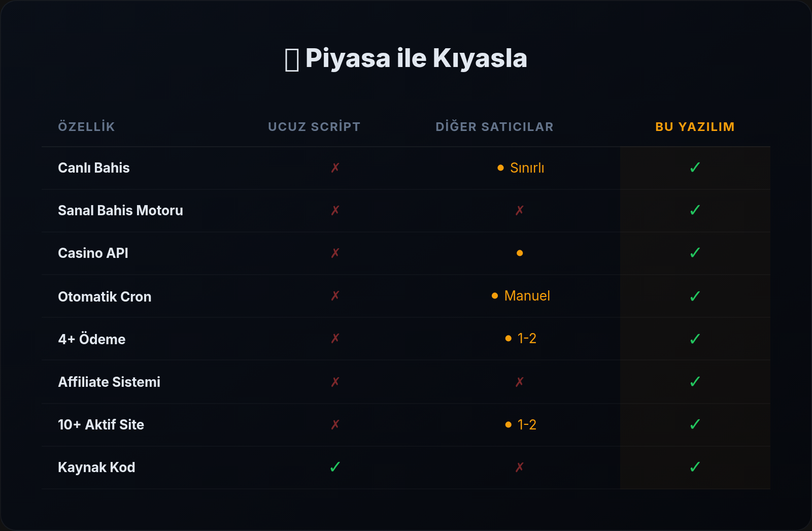Click the ÖZELLİK column header

(x=87, y=127)
